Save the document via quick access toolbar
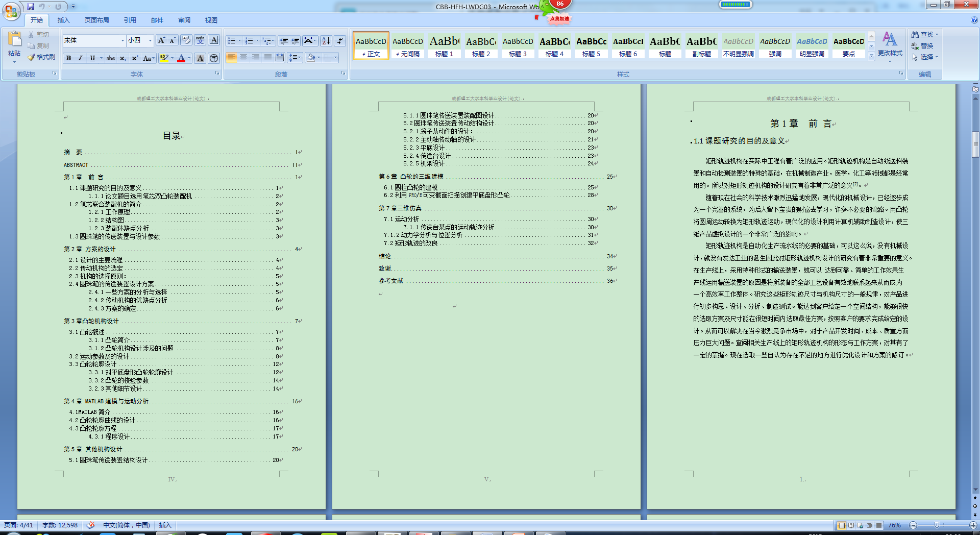 coord(31,7)
